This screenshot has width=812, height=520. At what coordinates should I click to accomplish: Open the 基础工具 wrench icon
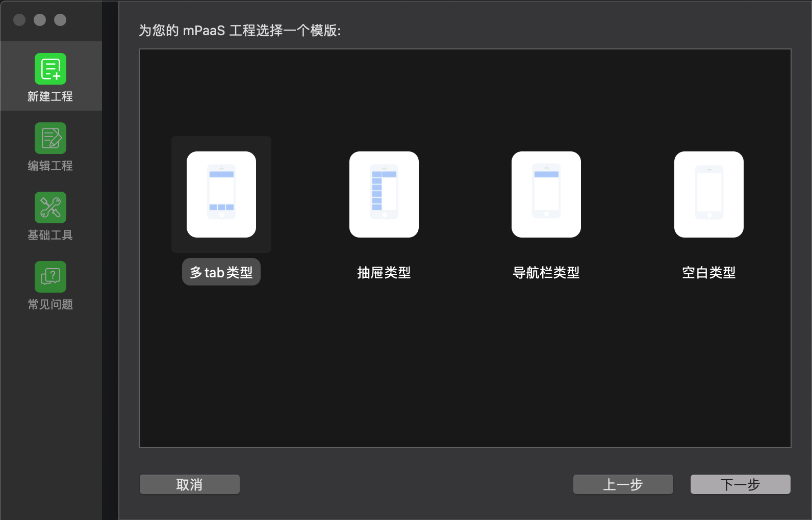(x=50, y=207)
